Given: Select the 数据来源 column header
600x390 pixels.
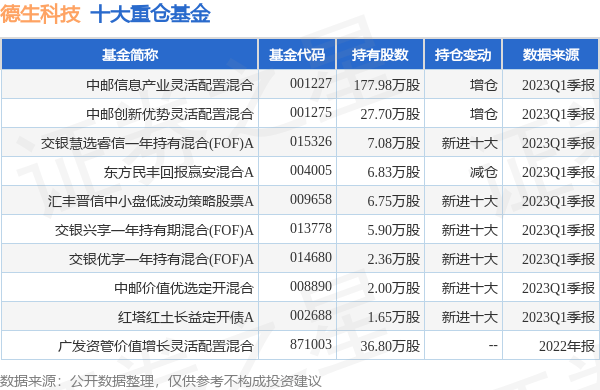Looking at the screenshot, I should point(551,55).
